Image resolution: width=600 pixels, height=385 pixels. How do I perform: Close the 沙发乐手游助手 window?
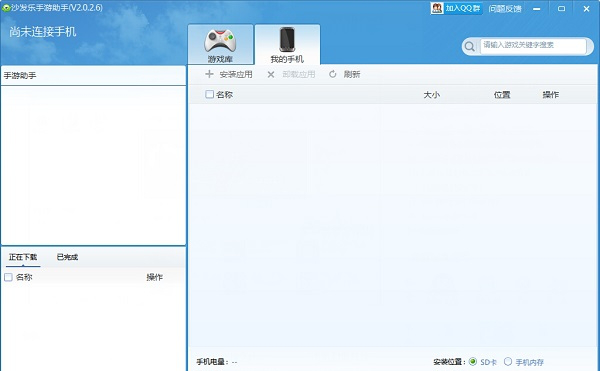[586, 8]
